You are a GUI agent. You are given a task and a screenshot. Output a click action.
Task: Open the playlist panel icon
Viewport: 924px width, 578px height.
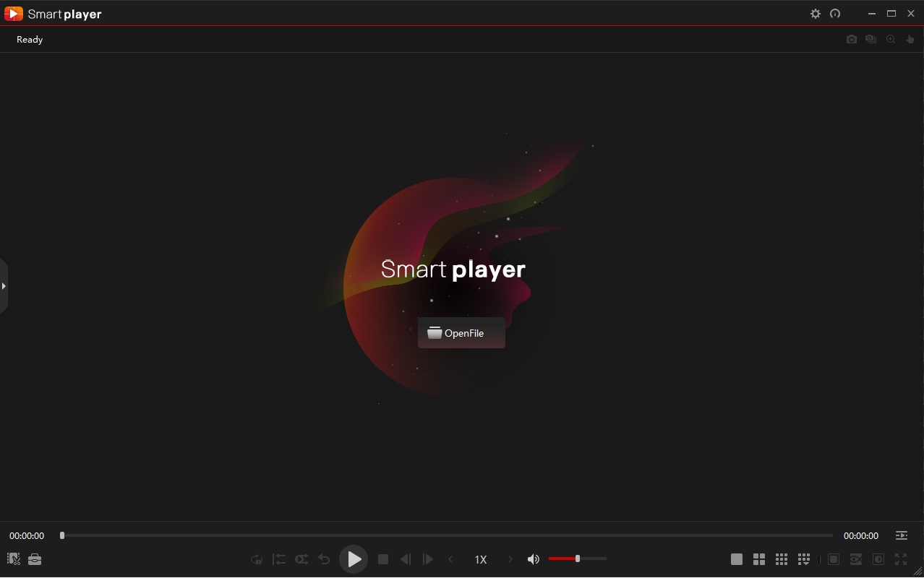pos(902,535)
